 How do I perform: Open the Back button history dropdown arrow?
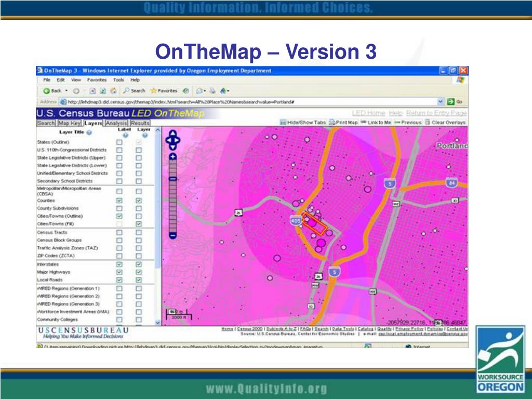66,91
